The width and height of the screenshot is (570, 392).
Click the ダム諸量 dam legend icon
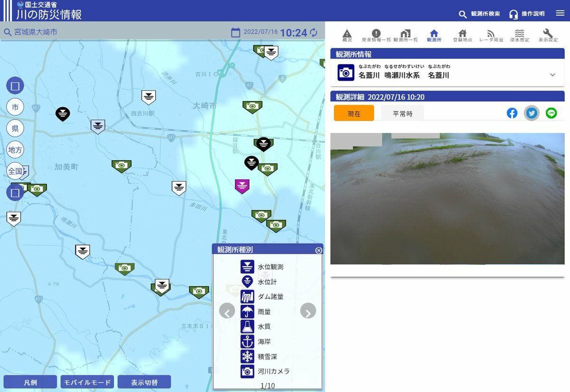(x=247, y=297)
